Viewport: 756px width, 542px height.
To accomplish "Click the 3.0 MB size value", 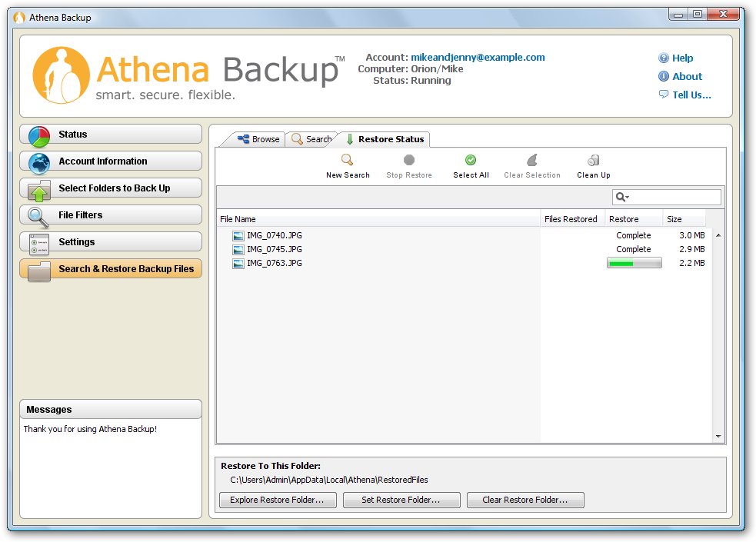I will tap(692, 235).
